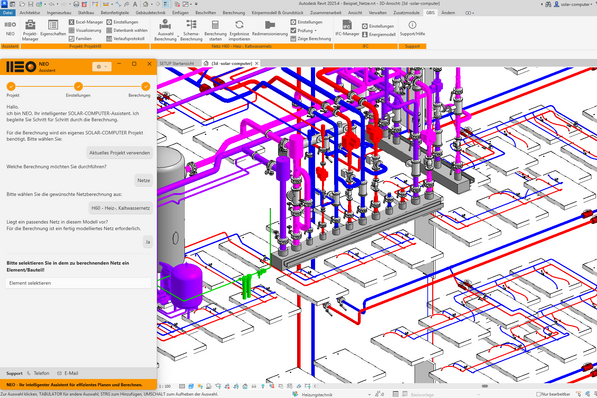Launch the Excel-Manager

pyautogui.click(x=86, y=22)
